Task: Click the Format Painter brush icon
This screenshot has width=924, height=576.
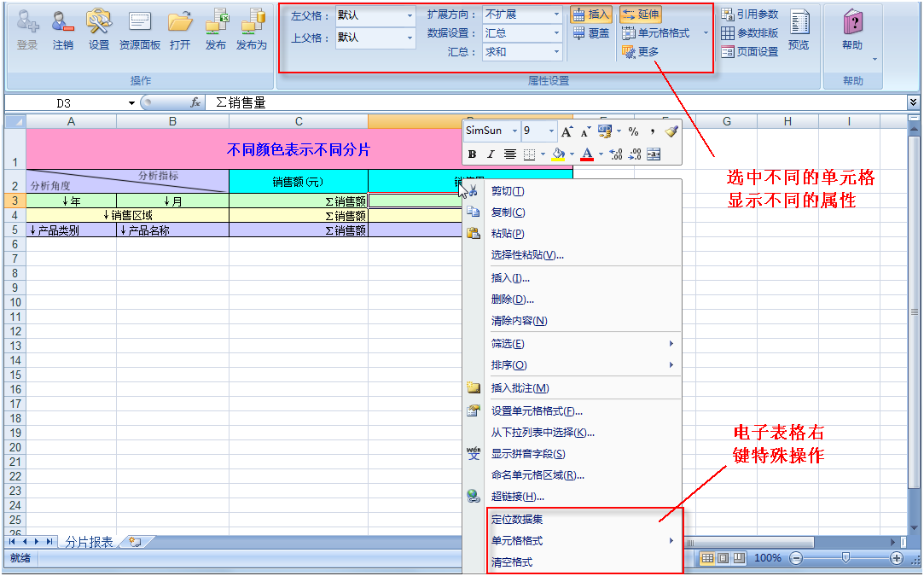Action: tap(671, 131)
